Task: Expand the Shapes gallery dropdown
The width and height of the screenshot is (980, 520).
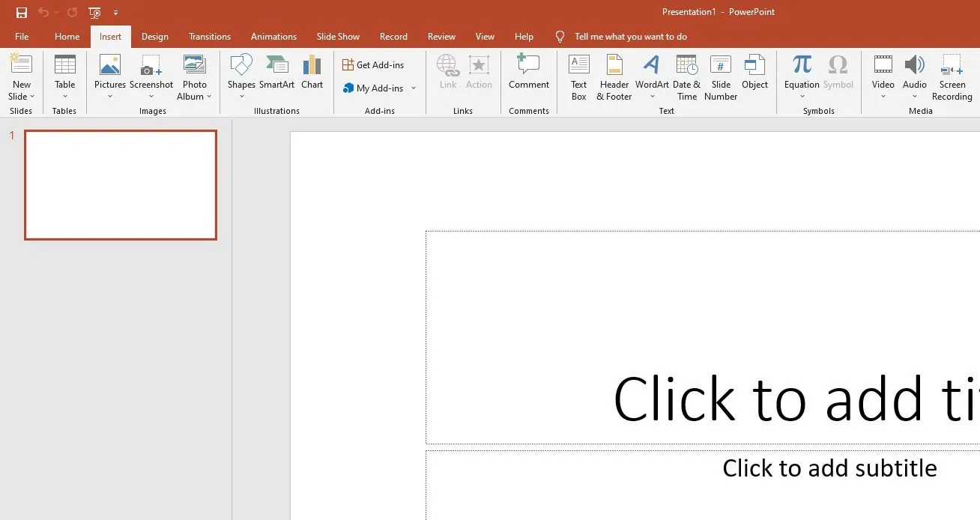Action: (x=241, y=97)
